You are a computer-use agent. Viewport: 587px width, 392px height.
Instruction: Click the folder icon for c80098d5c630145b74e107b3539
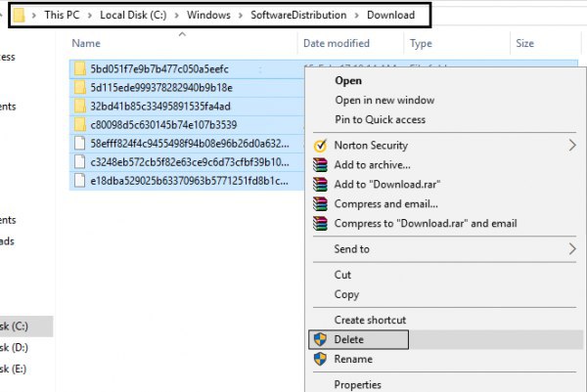point(80,124)
